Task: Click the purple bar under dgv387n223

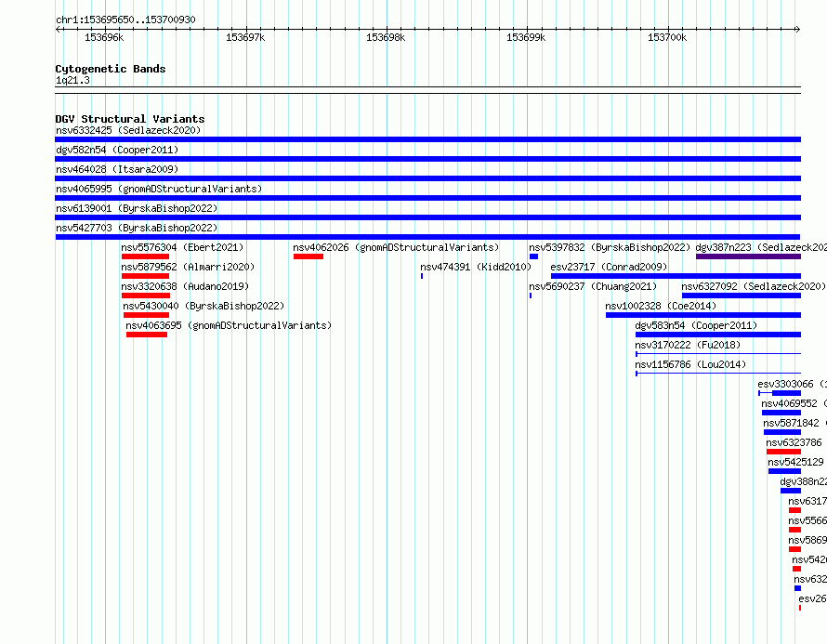Action: click(748, 256)
